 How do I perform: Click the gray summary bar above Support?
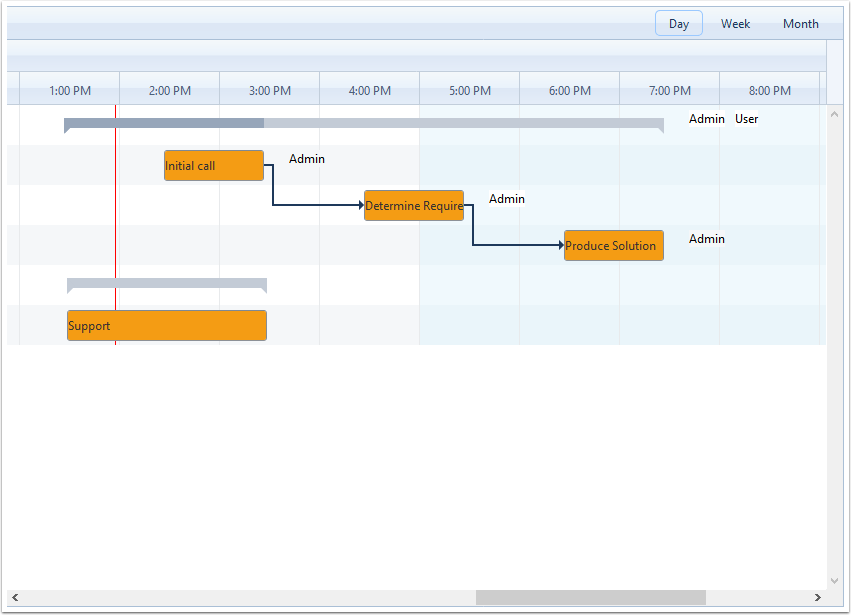pos(167,284)
